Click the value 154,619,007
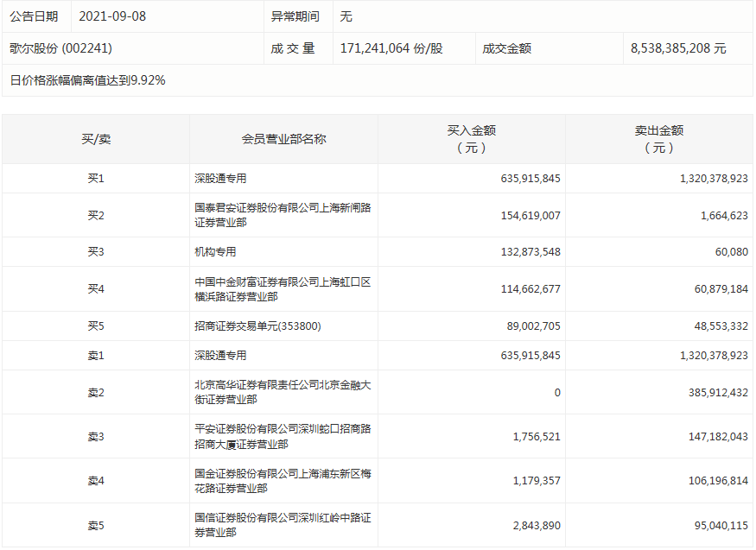This screenshot has width=756, height=550. (530, 215)
